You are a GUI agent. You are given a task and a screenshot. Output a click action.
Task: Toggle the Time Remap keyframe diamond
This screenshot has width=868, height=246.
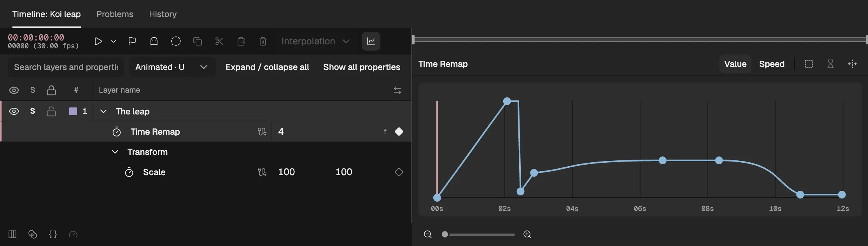pyautogui.click(x=399, y=132)
